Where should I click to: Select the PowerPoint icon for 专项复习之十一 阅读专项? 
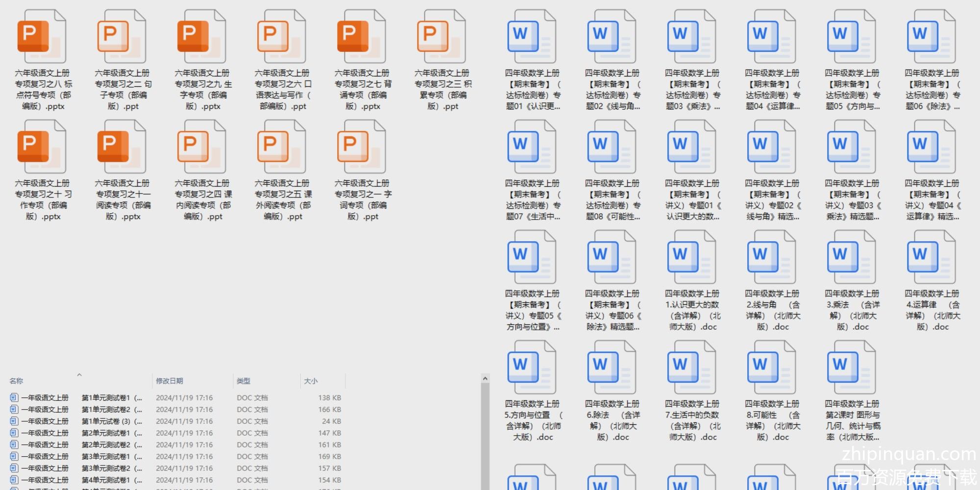tap(122, 147)
